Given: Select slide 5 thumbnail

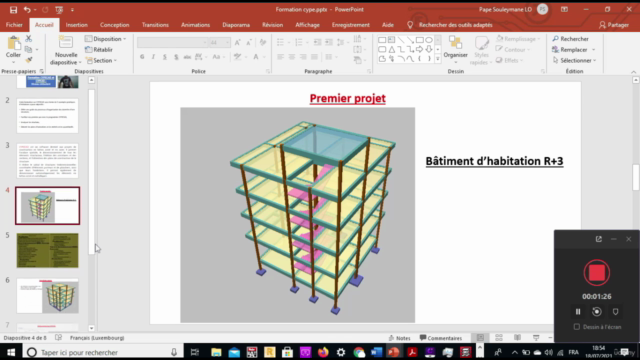Looking at the screenshot, I should [47, 251].
